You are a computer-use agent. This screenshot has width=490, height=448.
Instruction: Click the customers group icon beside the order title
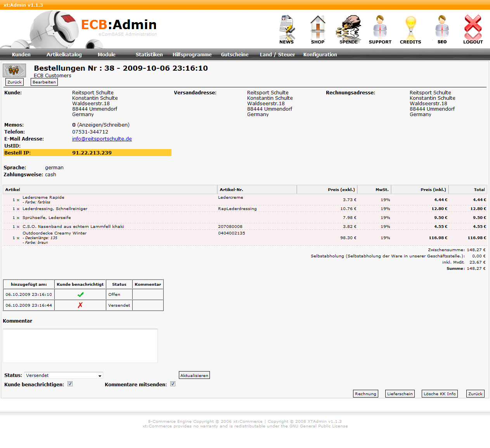click(14, 70)
